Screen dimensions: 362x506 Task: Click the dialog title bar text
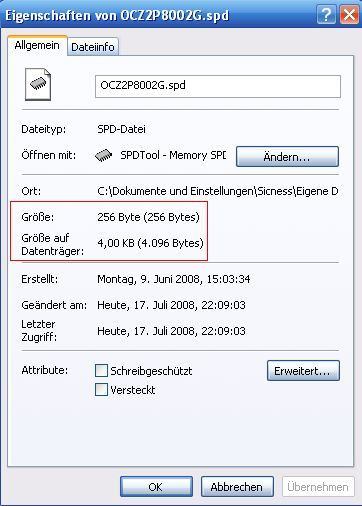point(117,16)
